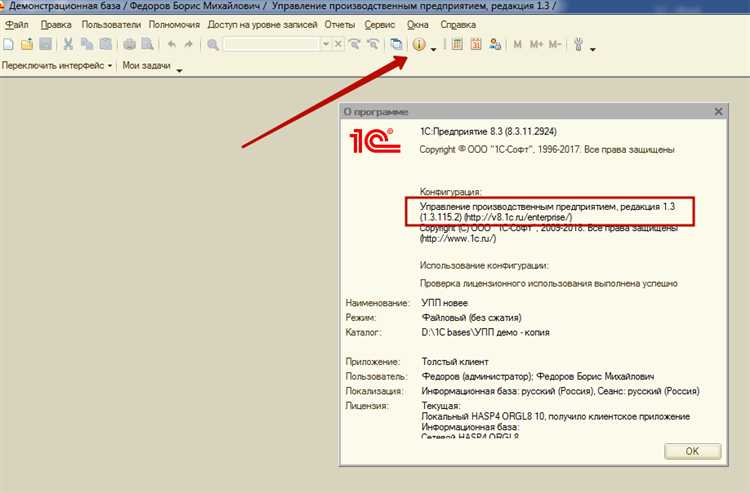Click the Open file folder icon
Screen dimensions: 750x493
click(27, 44)
